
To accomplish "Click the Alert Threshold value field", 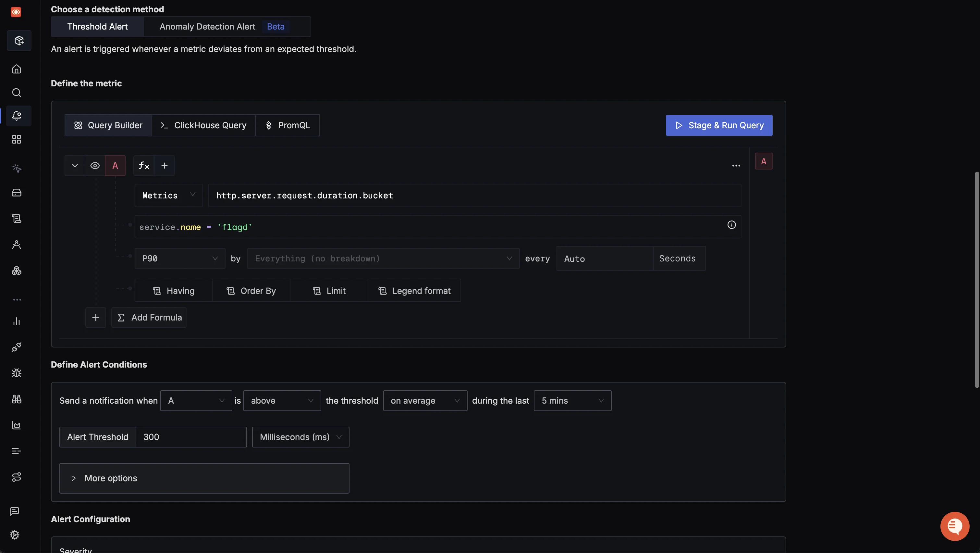I will tap(190, 436).
